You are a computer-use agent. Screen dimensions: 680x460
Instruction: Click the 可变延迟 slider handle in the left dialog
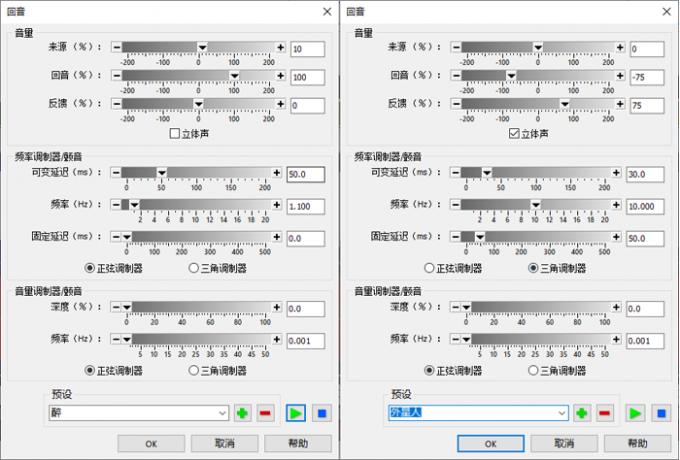click(x=162, y=173)
